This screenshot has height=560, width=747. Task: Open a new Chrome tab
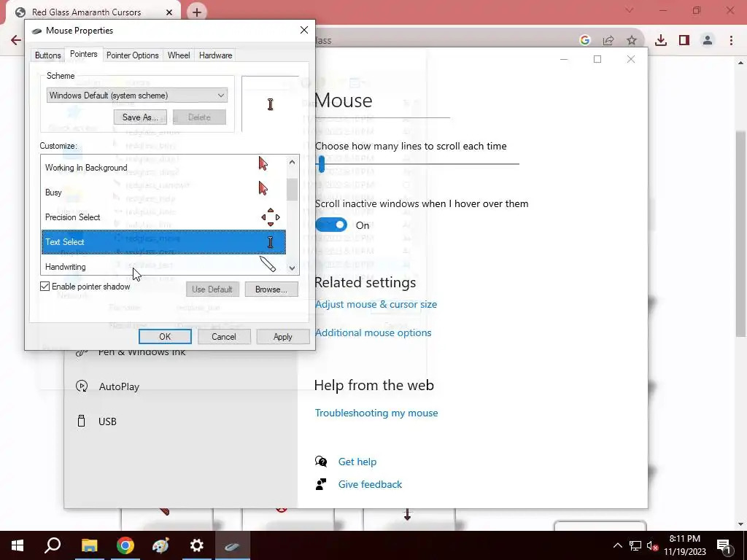point(197,12)
